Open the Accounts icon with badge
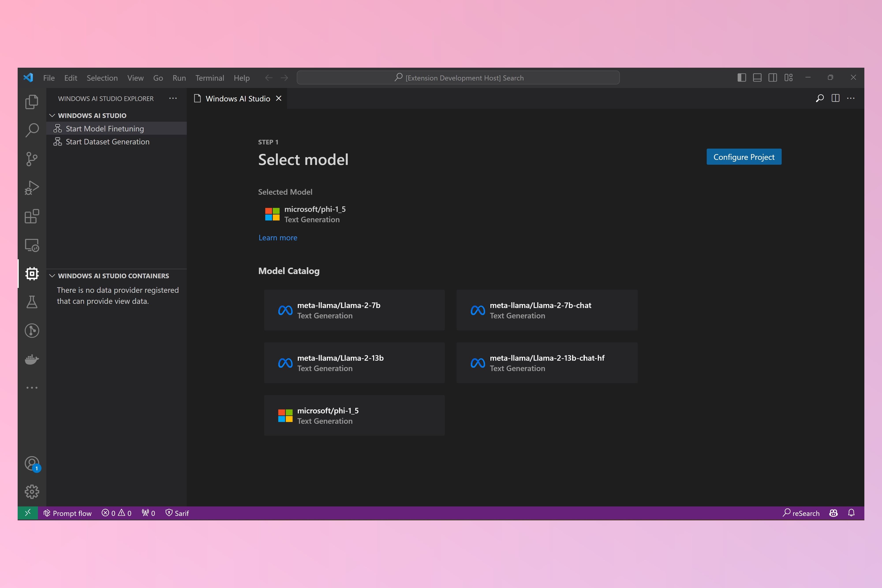Screen dimensions: 882x588 click(x=32, y=463)
